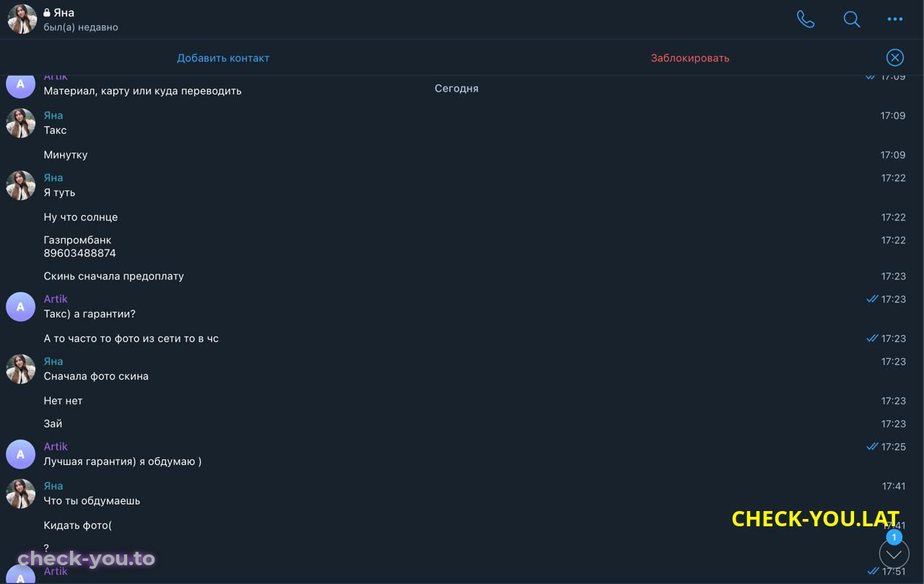Click sender name Artik above Такс) а гарантии?
Screen dimensions: 924x584
pyautogui.click(x=56, y=299)
